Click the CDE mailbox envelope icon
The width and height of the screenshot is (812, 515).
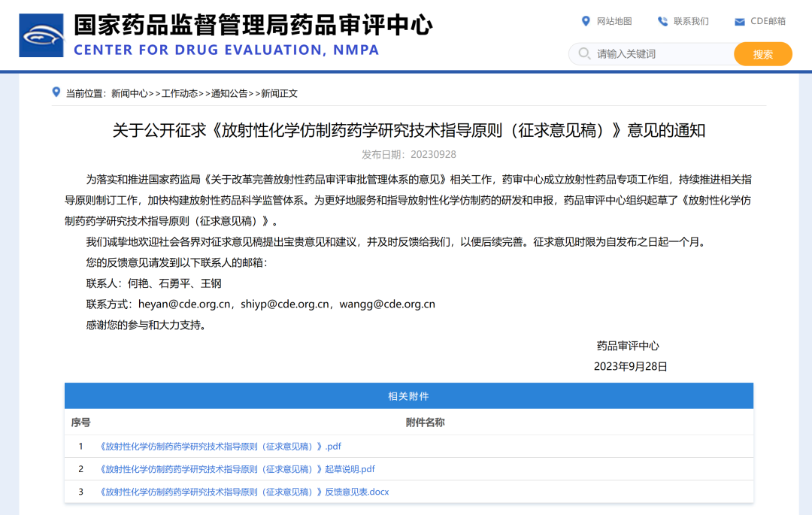[740, 22]
